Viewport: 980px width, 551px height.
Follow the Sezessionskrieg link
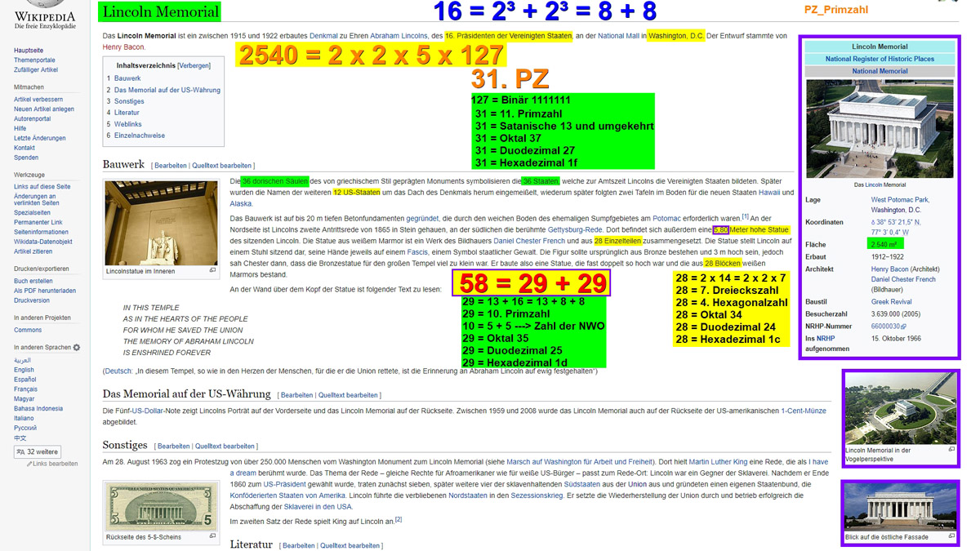click(537, 495)
